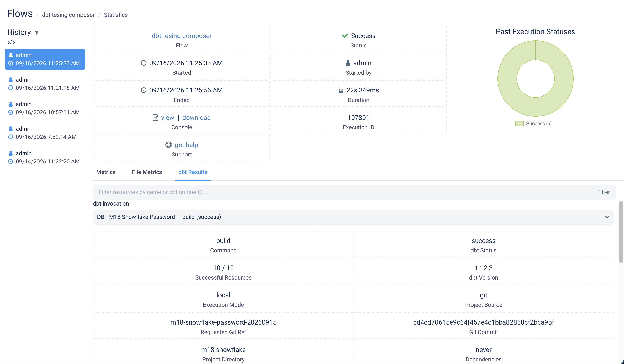624x364 pixels.
Task: Switch to the Metrics tab
Action: (106, 172)
